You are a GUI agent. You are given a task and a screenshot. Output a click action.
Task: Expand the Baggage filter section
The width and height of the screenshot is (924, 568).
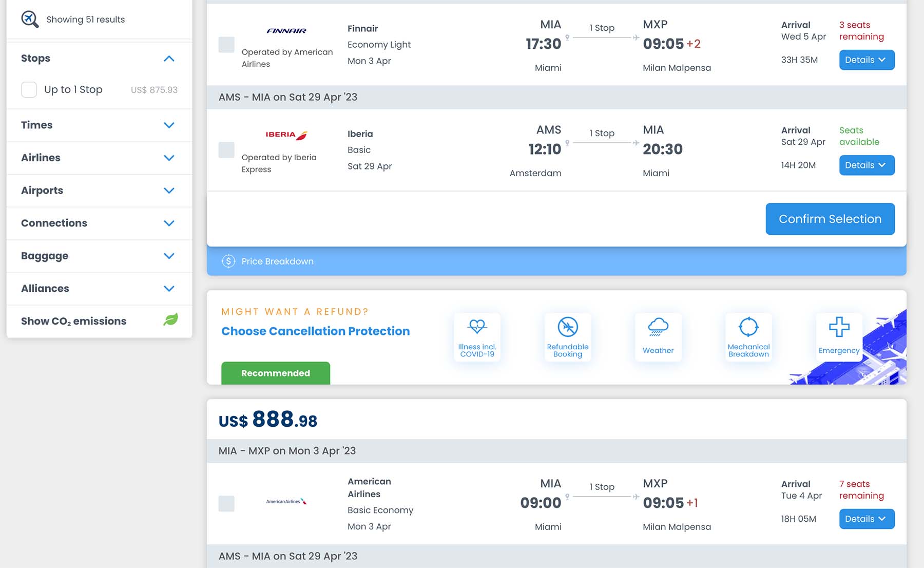pyautogui.click(x=169, y=256)
